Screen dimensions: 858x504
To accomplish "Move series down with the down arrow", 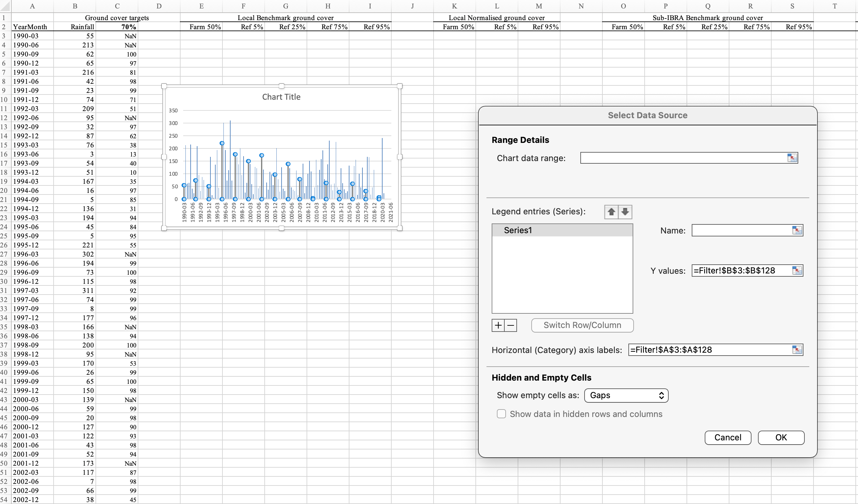I will (625, 212).
